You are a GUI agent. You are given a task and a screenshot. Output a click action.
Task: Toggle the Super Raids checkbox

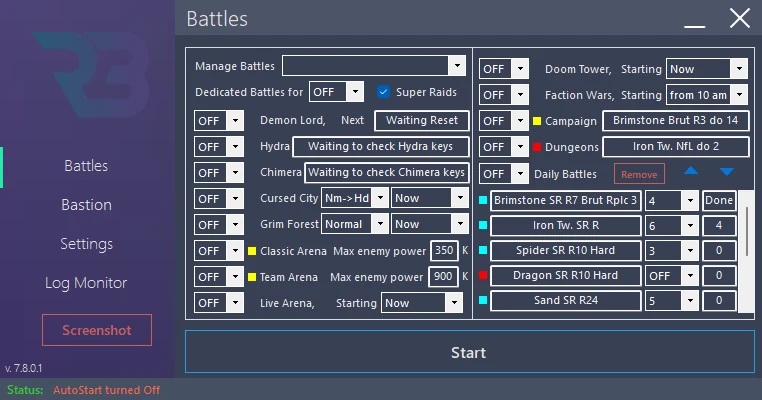click(x=383, y=92)
